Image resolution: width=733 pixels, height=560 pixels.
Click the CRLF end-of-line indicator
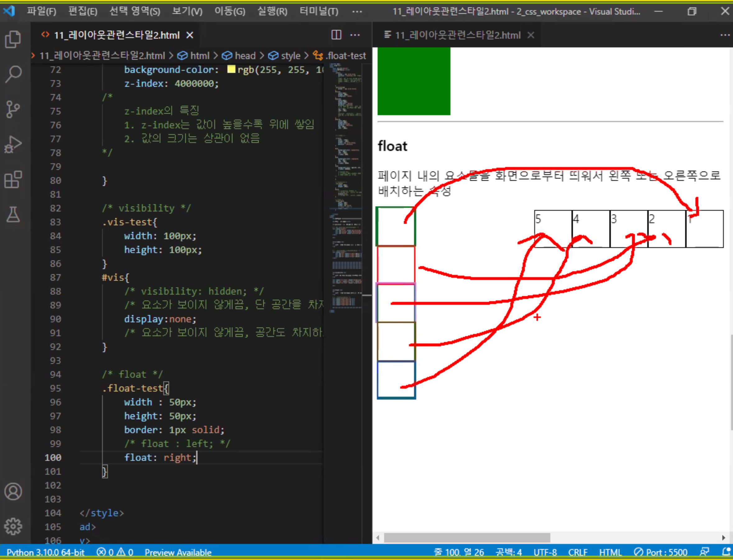pos(578,552)
